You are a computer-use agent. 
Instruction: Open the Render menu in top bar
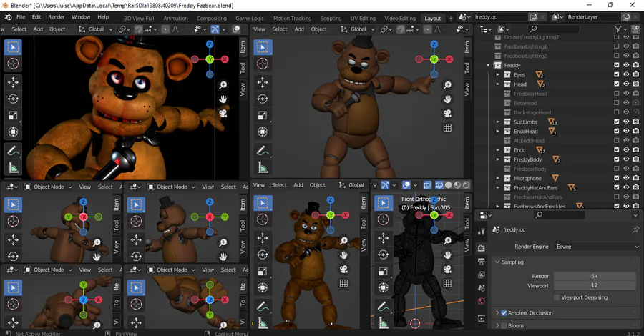[x=57, y=17]
